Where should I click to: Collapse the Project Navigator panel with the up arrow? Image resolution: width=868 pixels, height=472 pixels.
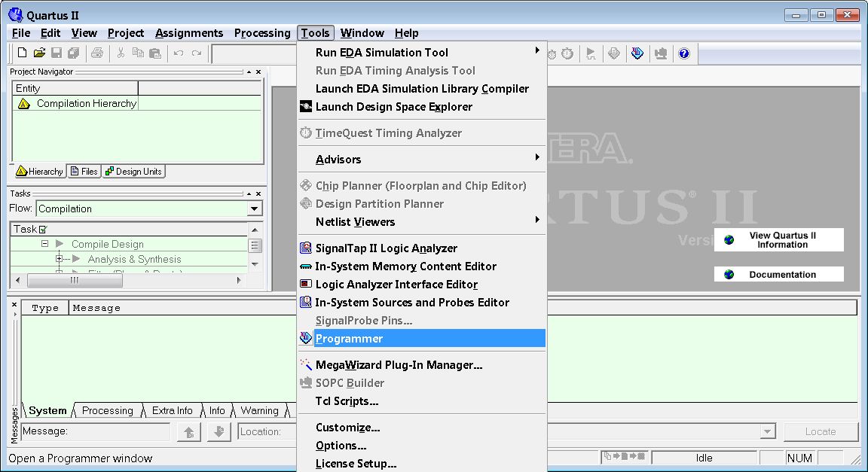pyautogui.click(x=249, y=72)
